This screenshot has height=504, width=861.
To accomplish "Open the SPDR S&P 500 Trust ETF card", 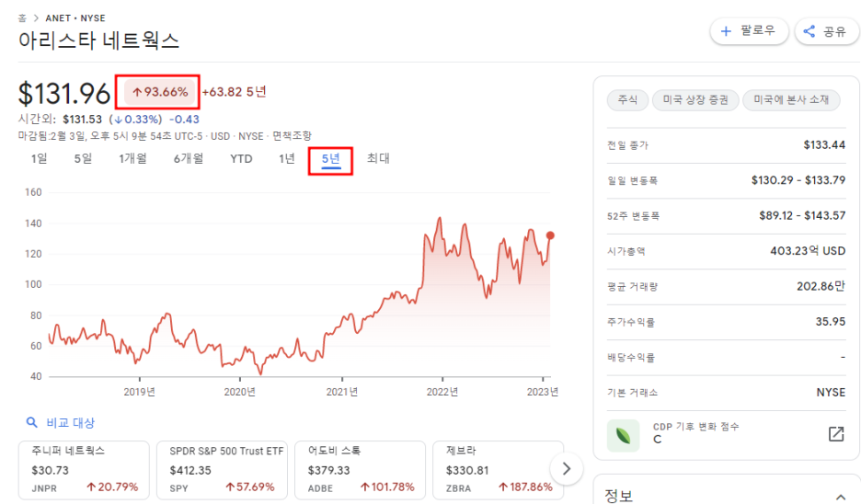I will pos(222,470).
